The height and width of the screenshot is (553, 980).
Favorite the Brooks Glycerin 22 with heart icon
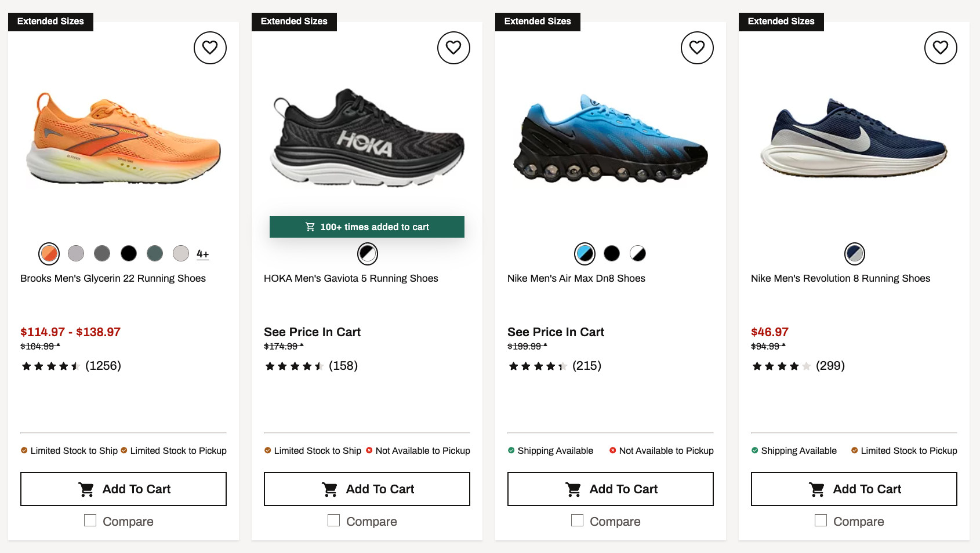pos(210,48)
